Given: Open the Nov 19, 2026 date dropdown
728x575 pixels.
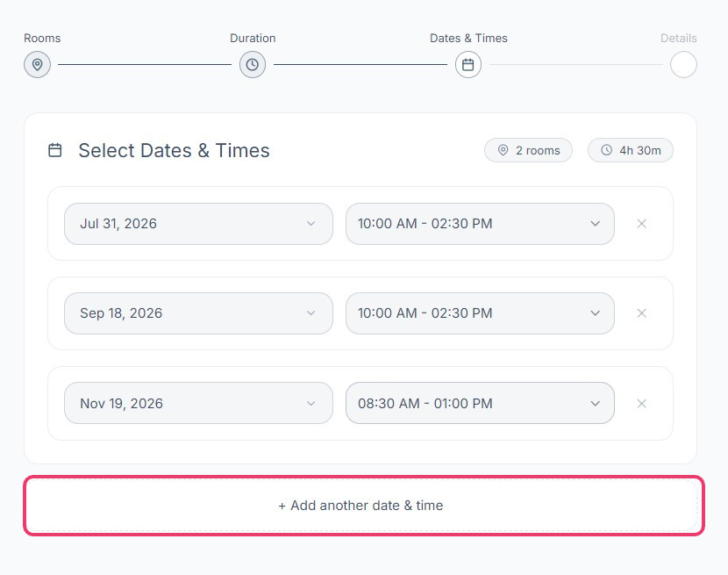Looking at the screenshot, I should 199,403.
